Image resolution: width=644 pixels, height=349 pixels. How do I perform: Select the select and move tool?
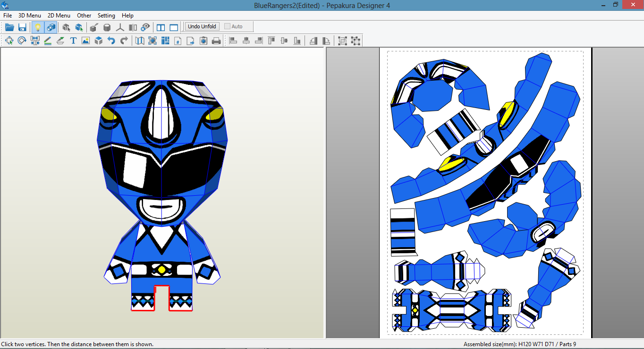tap(9, 41)
